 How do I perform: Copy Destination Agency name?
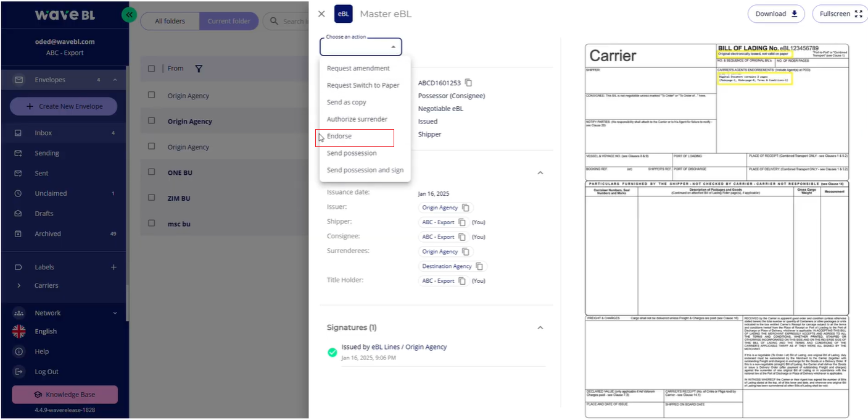tap(479, 267)
